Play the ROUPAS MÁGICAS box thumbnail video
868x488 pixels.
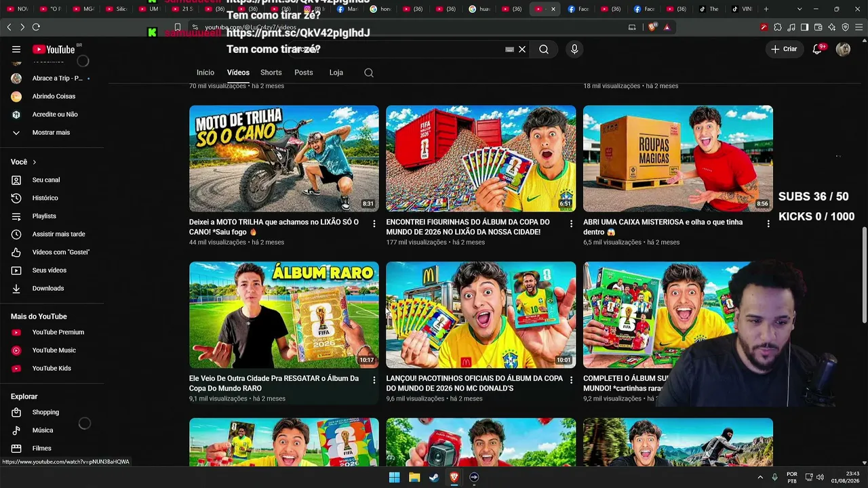click(x=678, y=159)
